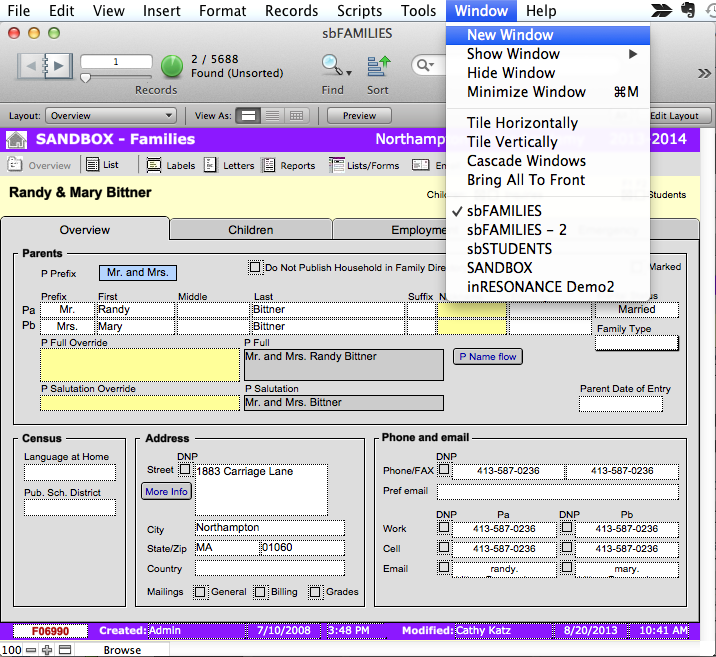Open the Reports icon in navigation bar
The image size is (716, 657).
[x=270, y=165]
